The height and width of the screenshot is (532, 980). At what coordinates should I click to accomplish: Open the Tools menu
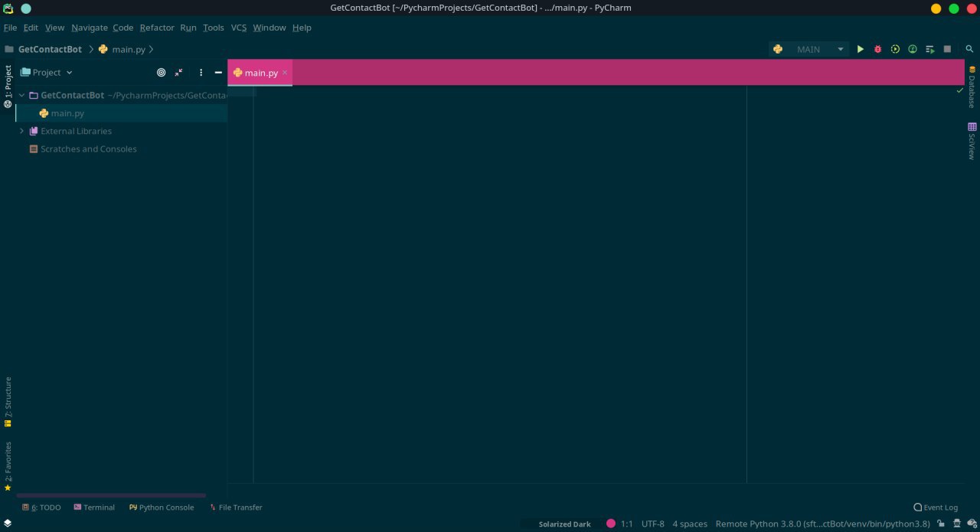pyautogui.click(x=214, y=28)
